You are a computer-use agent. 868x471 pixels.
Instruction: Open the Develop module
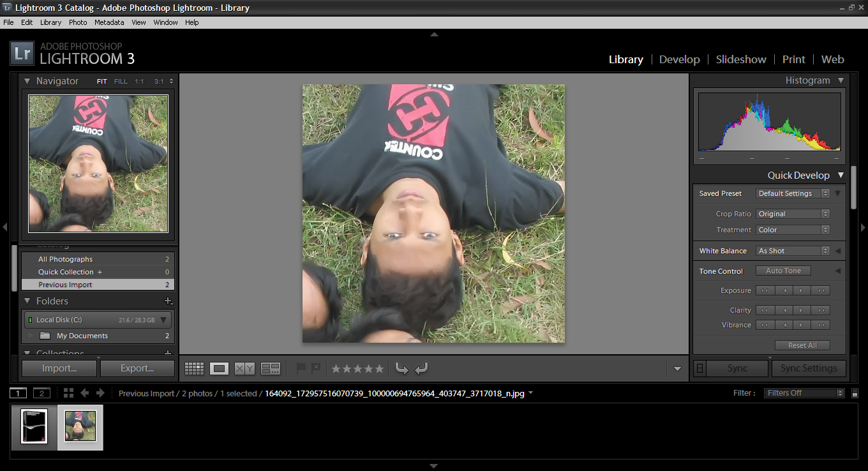coord(679,59)
